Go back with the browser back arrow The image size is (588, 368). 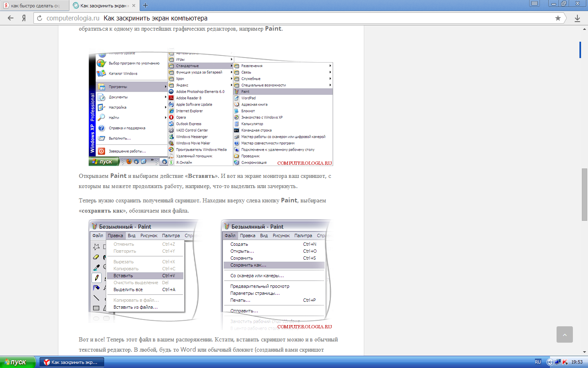11,18
